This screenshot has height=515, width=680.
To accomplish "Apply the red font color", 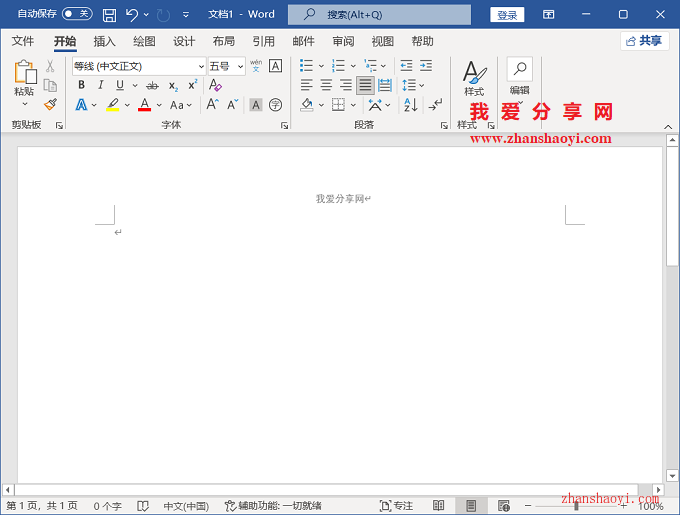I will pos(144,105).
